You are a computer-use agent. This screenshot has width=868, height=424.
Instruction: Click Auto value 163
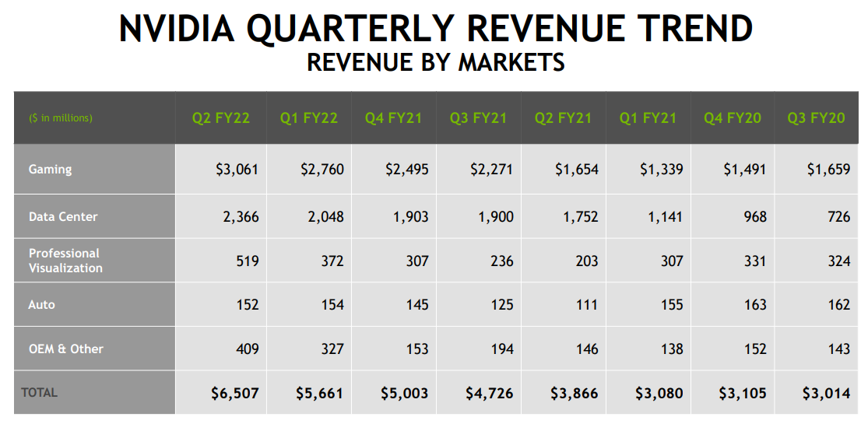coord(756,305)
